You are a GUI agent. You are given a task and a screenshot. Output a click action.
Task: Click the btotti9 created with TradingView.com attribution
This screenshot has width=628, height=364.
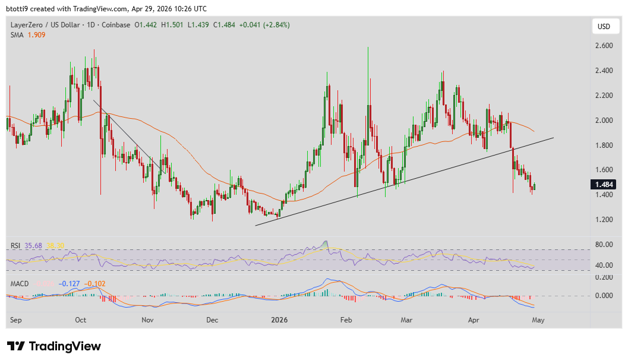[105, 8]
